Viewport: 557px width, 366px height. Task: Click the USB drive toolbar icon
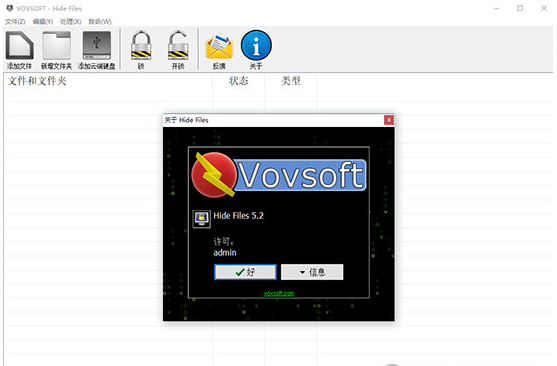point(97,45)
